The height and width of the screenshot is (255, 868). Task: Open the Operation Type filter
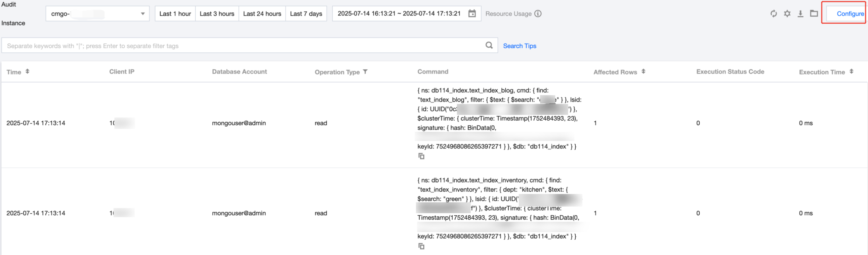tap(365, 72)
